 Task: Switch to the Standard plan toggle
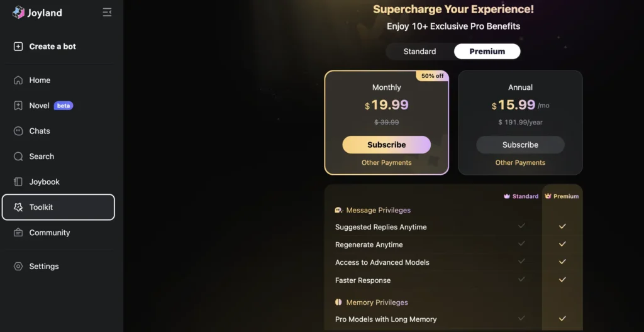coord(419,52)
